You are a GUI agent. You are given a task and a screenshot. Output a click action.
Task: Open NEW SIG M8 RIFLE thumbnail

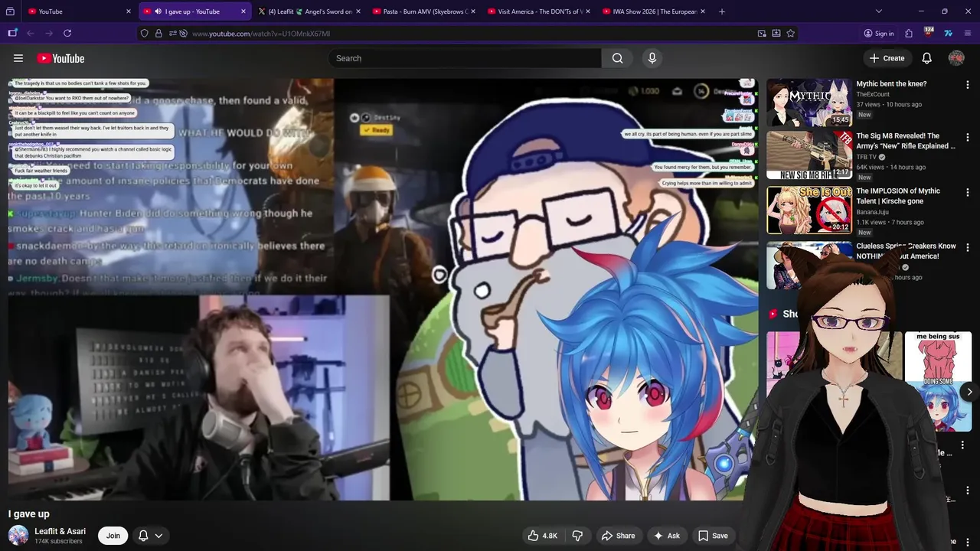[x=809, y=155]
